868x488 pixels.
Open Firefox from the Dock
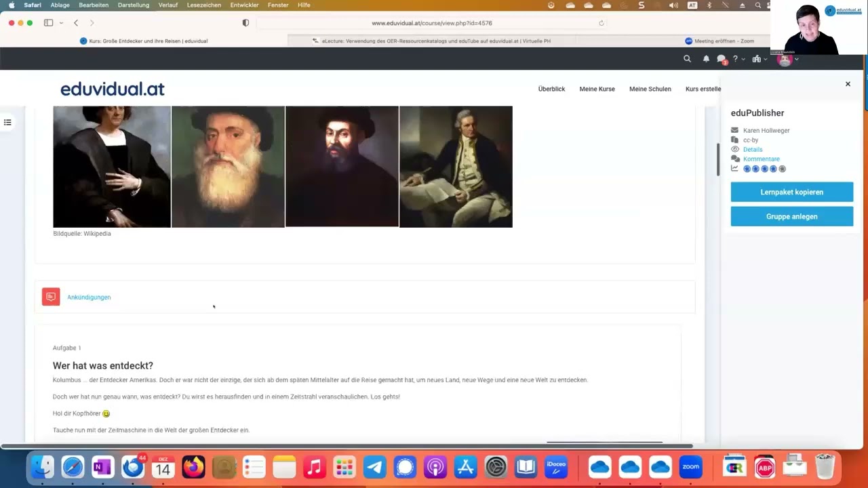(x=194, y=467)
